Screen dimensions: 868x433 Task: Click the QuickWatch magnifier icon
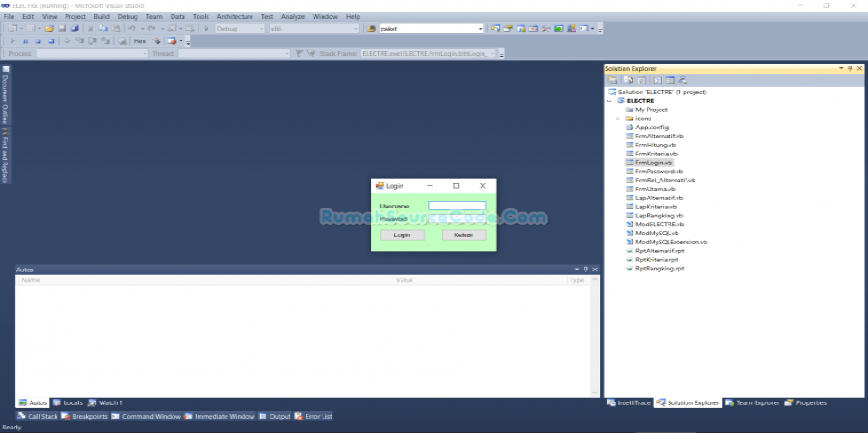(122, 41)
